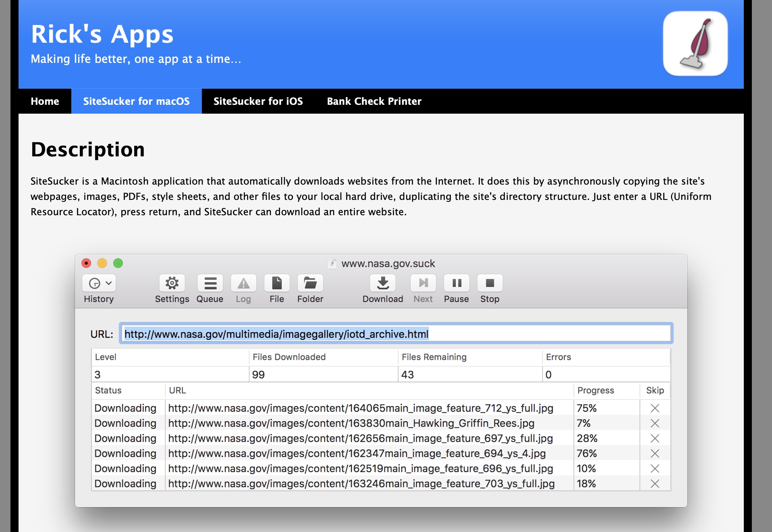Viewport: 772px width, 532px height.
Task: Open the Queue list icon
Action: [x=210, y=283]
